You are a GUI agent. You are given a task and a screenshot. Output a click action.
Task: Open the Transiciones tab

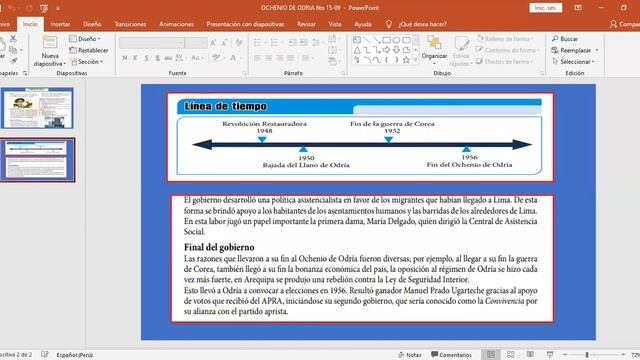coord(130,24)
